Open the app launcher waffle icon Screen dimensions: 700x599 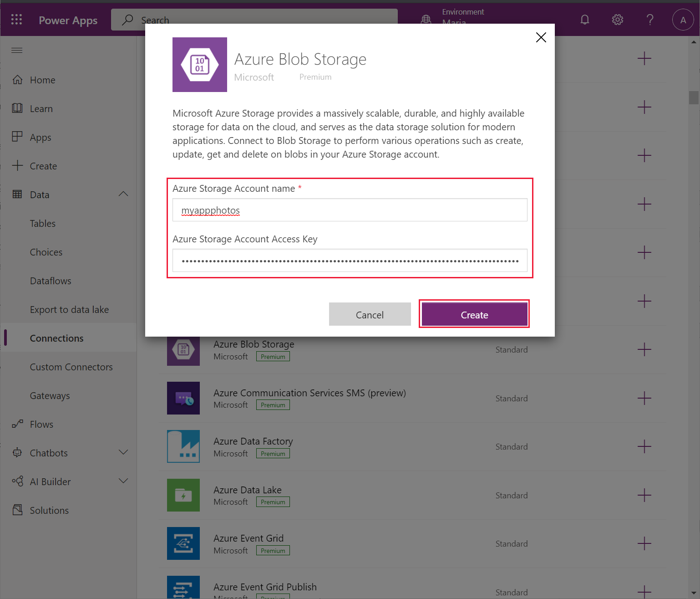click(x=17, y=20)
